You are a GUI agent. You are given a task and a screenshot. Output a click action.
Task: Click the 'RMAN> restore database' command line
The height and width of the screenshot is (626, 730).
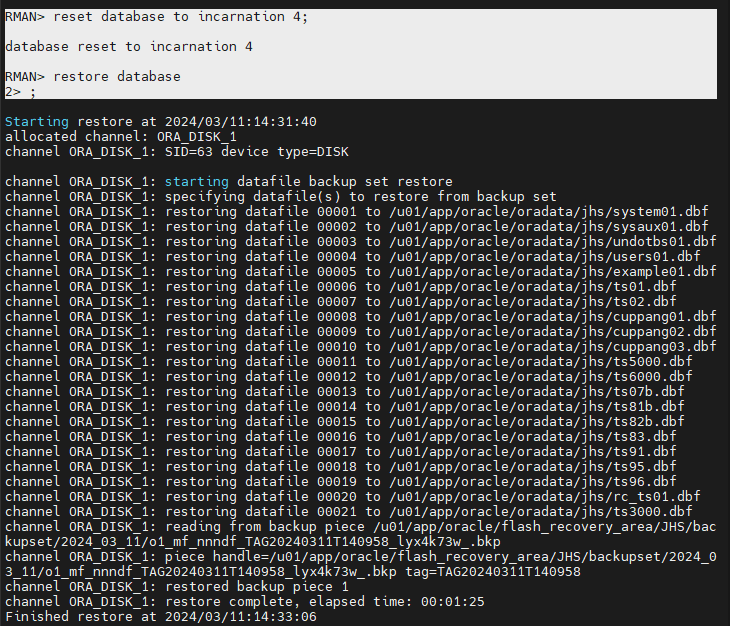click(x=93, y=76)
